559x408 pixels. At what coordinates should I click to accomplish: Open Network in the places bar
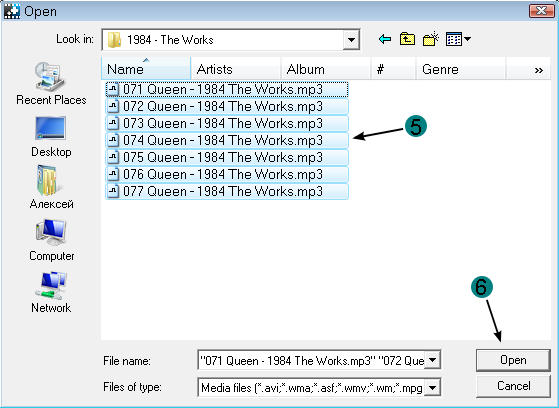pos(51,292)
